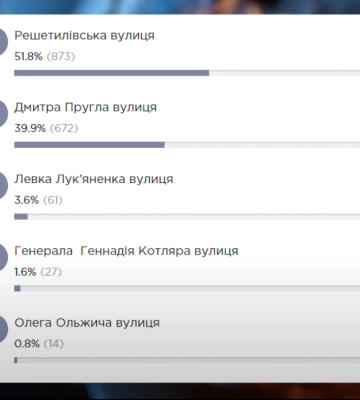Click the 3.6% progress bar
The width and height of the screenshot is (360, 400).
tap(187, 217)
